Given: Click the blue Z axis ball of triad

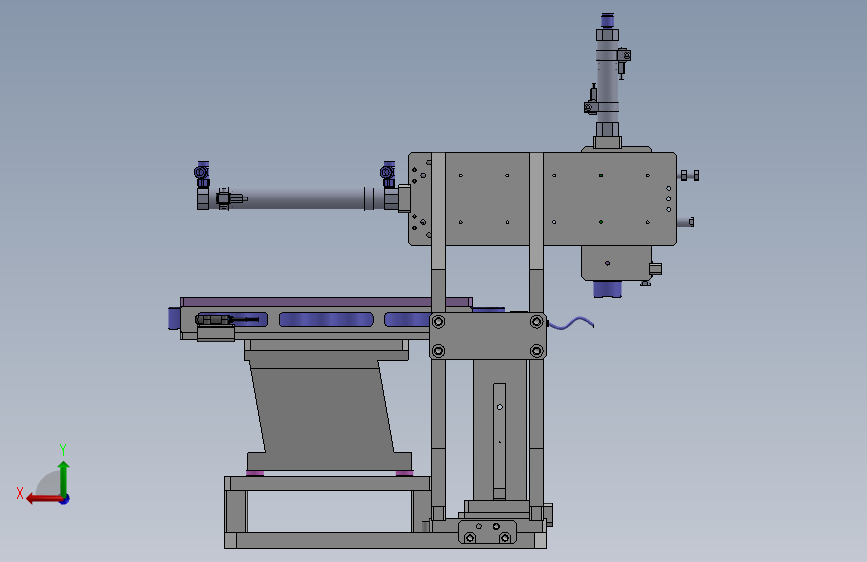Looking at the screenshot, I should point(65,500).
